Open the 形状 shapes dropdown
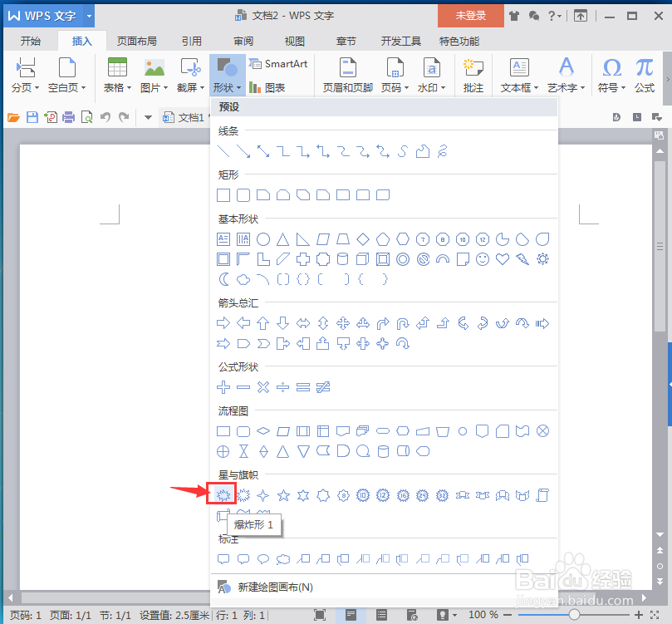 tap(227, 76)
